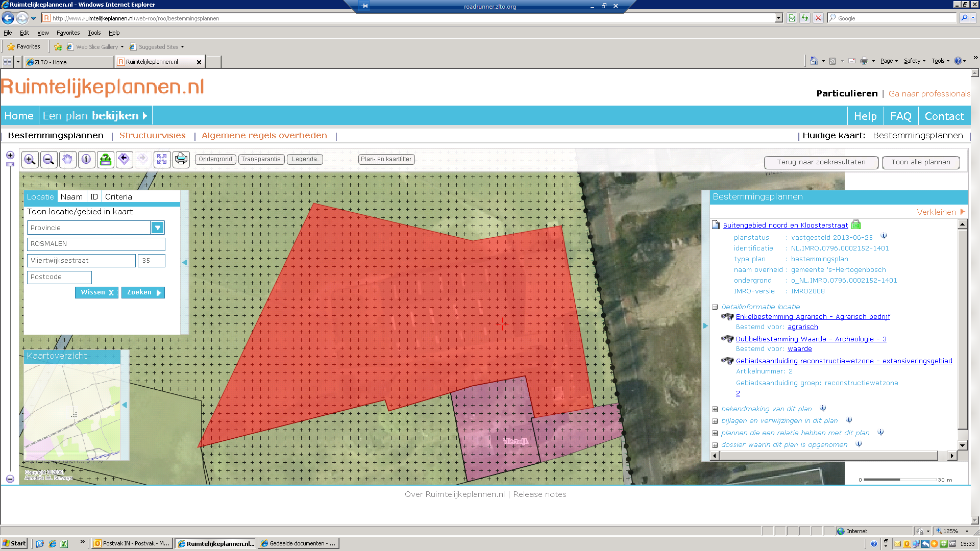The image size is (980, 551).
Task: Click zoom slider minus button on map
Action: coord(10,479)
